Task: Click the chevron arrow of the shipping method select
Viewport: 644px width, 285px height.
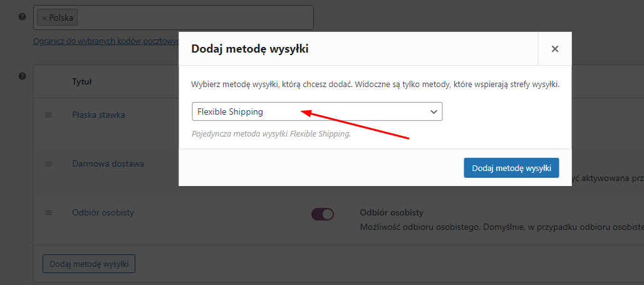Action: tap(434, 111)
